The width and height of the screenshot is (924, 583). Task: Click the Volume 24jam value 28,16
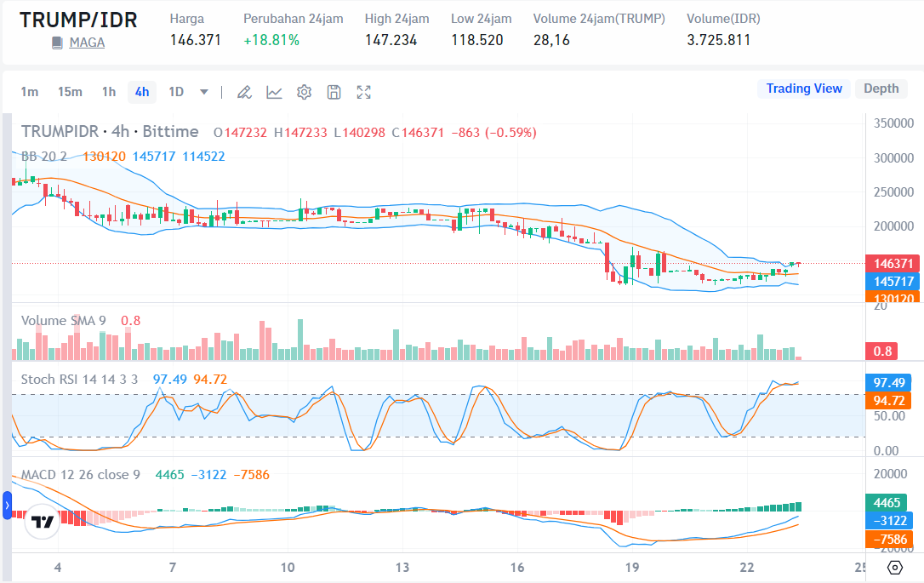pos(551,40)
